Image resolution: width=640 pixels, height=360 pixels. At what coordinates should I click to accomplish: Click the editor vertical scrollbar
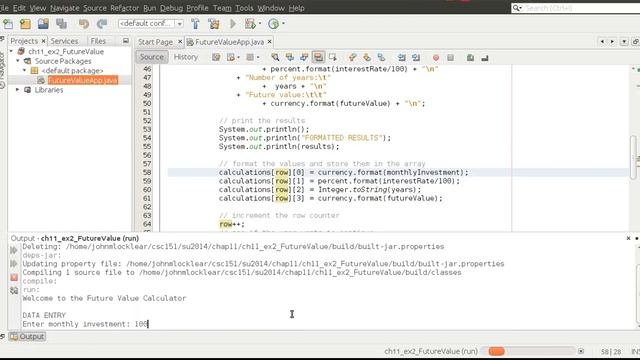coord(633,157)
